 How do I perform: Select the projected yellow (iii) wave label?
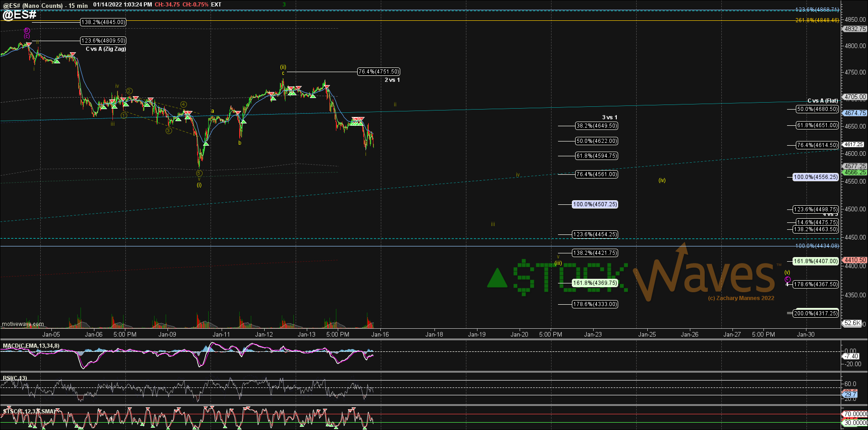(x=558, y=263)
